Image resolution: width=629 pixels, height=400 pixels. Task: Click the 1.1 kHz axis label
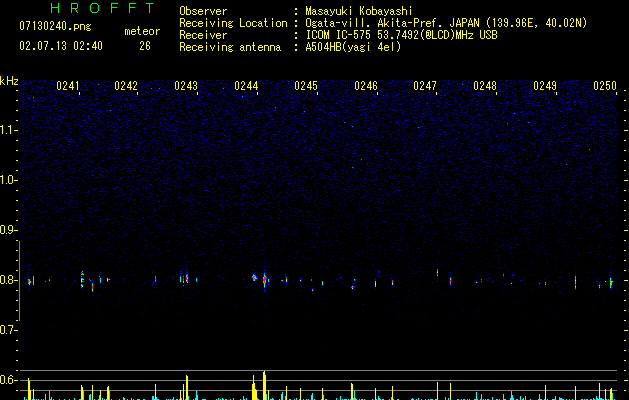tap(8, 130)
